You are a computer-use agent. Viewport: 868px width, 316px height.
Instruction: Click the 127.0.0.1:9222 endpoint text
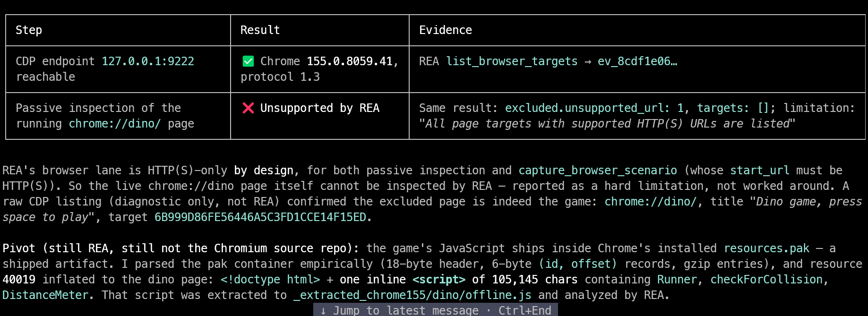click(148, 61)
